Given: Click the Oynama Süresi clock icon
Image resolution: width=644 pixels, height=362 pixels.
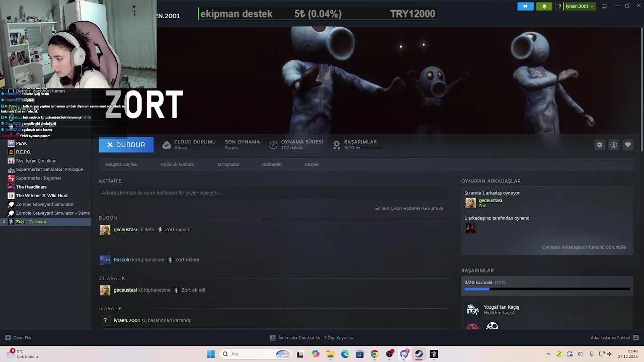Looking at the screenshot, I should pos(273,145).
